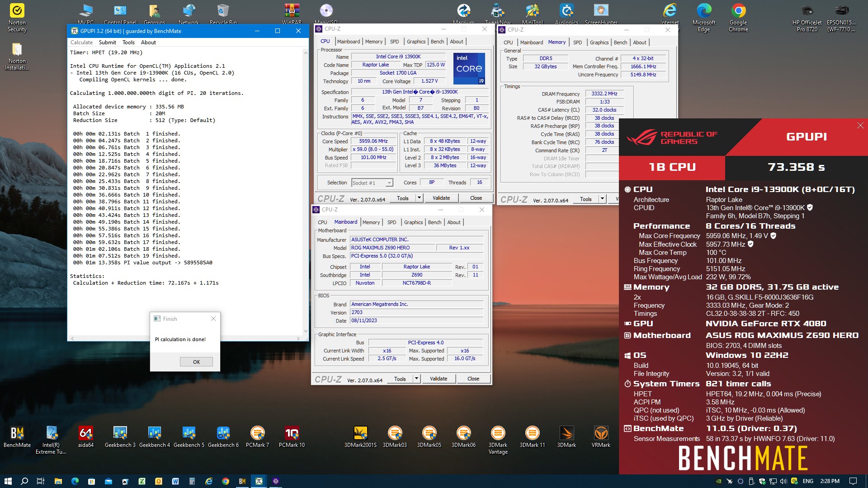868x488 pixels.
Task: Close the Finish dialog
Action: 213,319
